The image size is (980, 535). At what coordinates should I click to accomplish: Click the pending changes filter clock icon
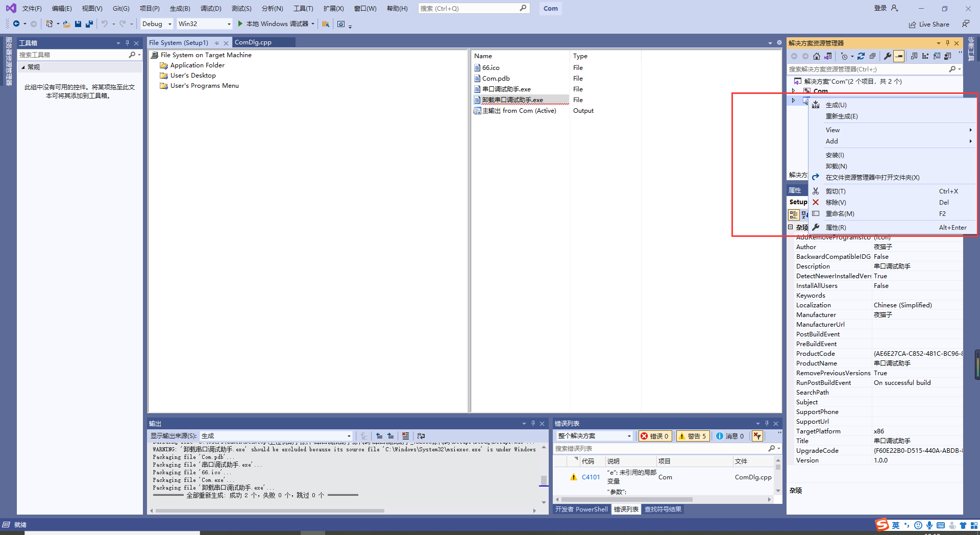pos(844,56)
